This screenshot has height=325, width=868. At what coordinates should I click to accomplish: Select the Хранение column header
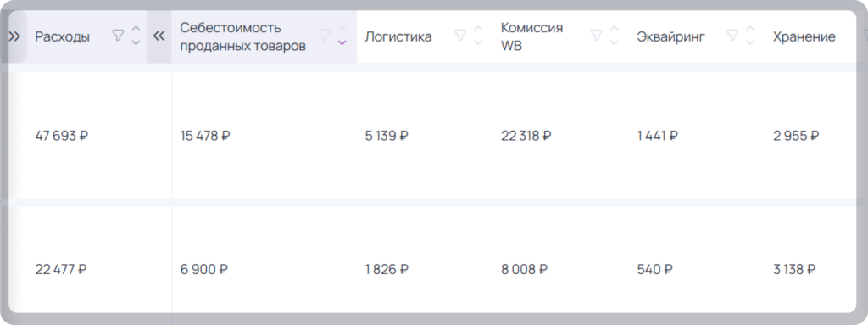pyautogui.click(x=804, y=37)
